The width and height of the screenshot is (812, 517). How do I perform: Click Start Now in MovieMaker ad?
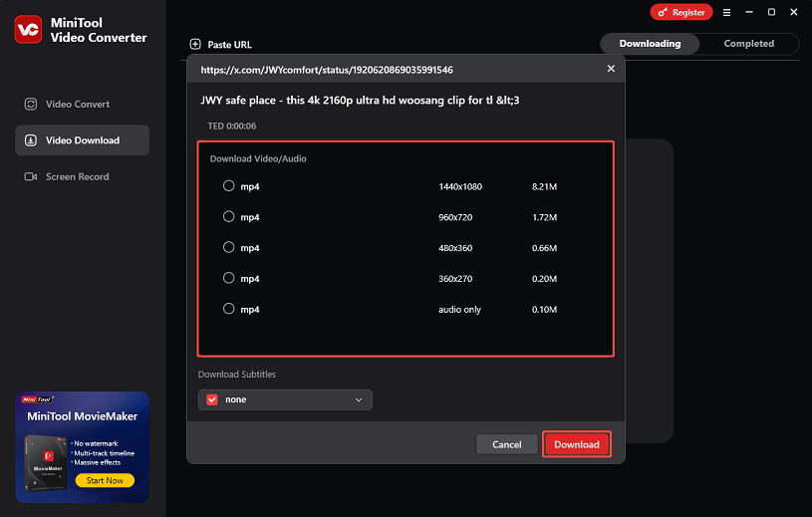105,480
